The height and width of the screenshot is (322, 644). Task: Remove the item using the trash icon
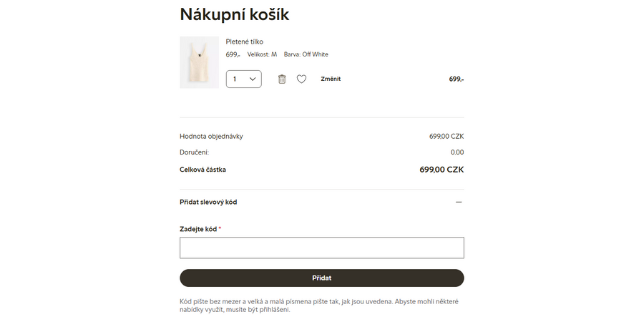point(282,79)
